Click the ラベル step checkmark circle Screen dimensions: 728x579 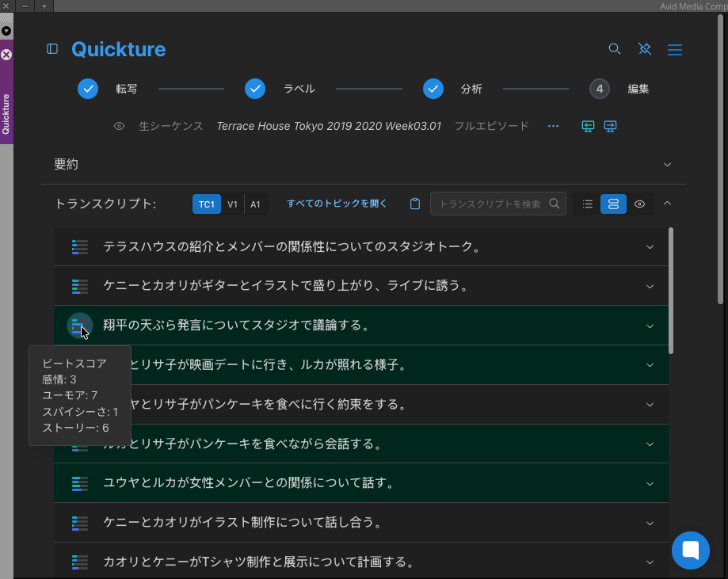[x=255, y=89]
